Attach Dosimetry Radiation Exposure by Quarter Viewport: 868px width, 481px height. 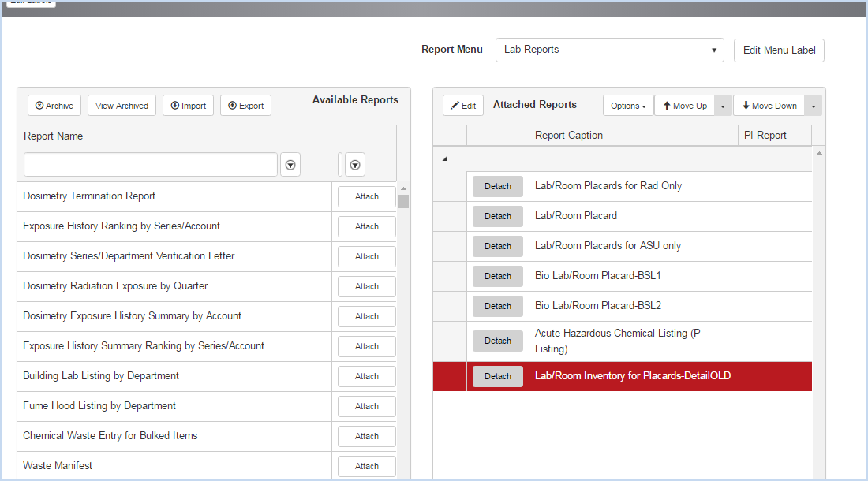(366, 286)
